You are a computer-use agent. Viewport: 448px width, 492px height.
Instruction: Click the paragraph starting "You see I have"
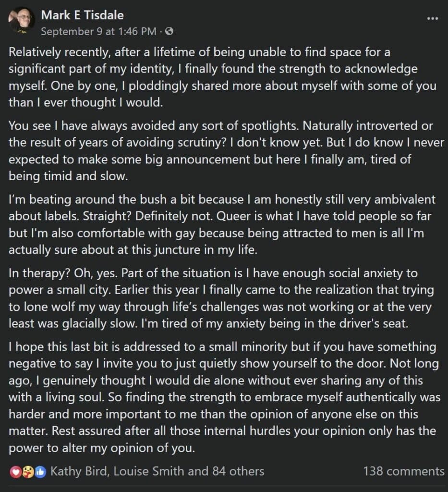(x=226, y=151)
